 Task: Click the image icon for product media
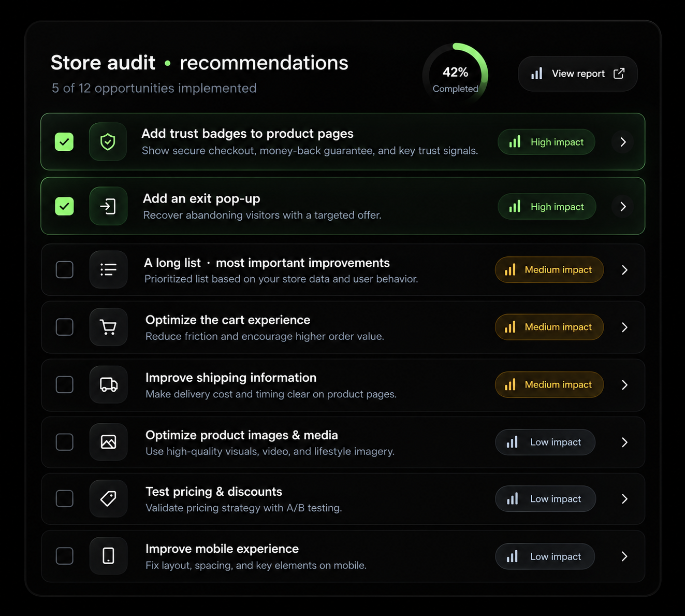[x=108, y=442]
